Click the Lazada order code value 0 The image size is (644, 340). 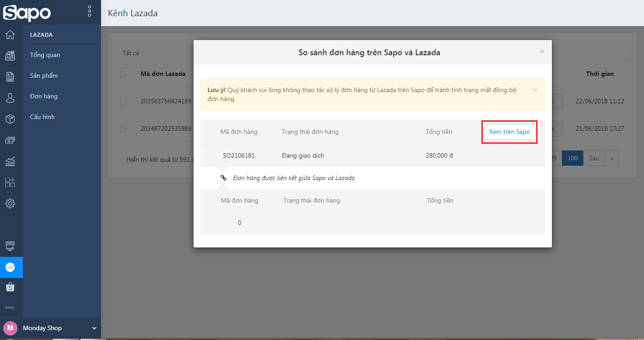point(239,223)
